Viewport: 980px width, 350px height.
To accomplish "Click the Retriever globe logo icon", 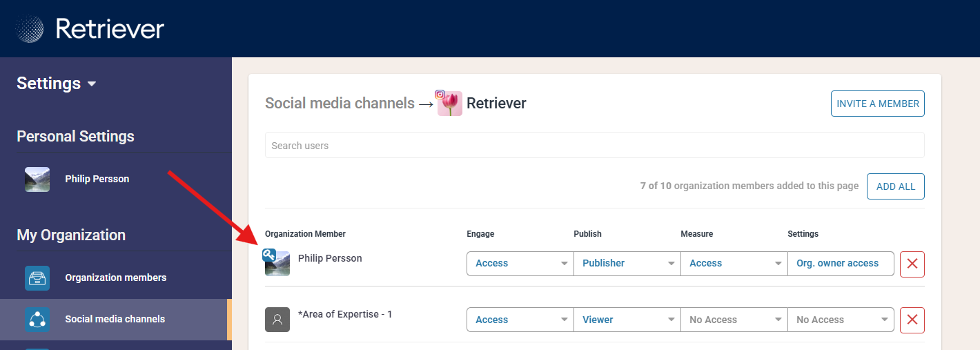I will coord(30,29).
